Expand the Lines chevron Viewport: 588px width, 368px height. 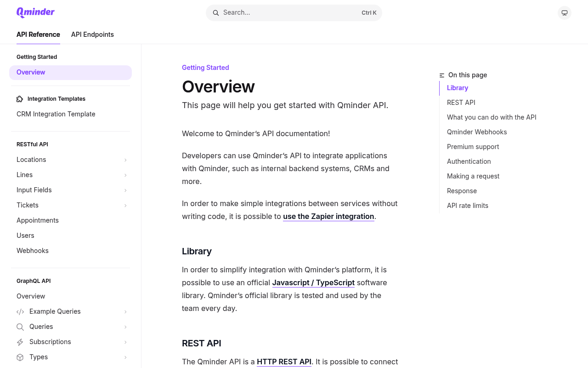click(x=125, y=175)
